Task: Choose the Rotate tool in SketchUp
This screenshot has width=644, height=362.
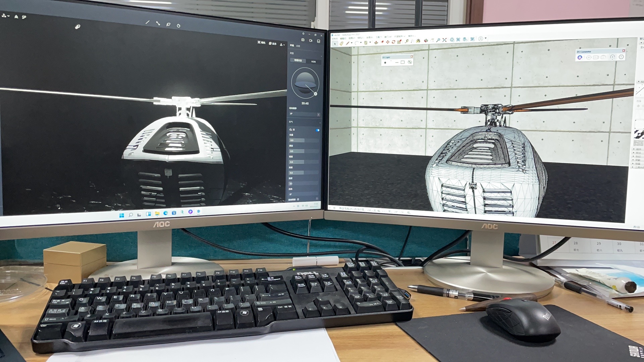Action: click(x=393, y=42)
